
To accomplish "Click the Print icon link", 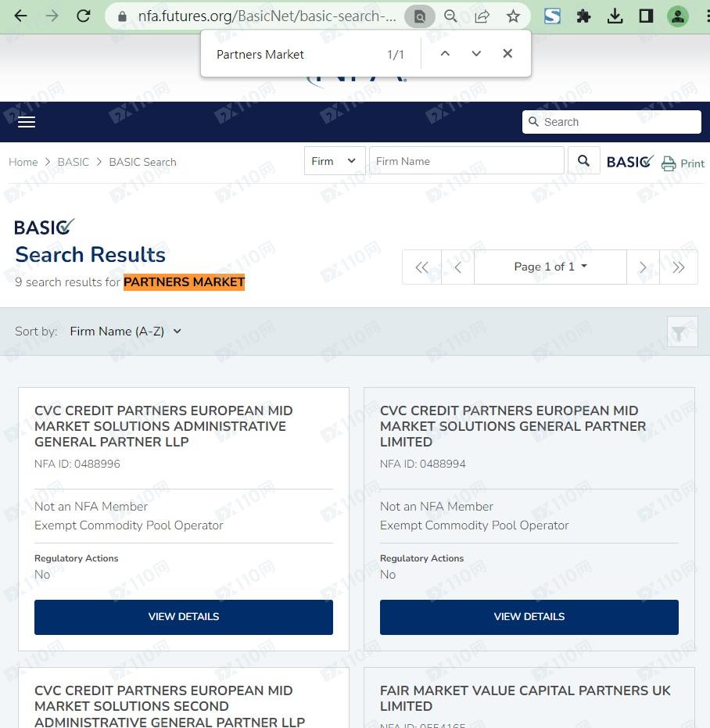I will click(683, 163).
